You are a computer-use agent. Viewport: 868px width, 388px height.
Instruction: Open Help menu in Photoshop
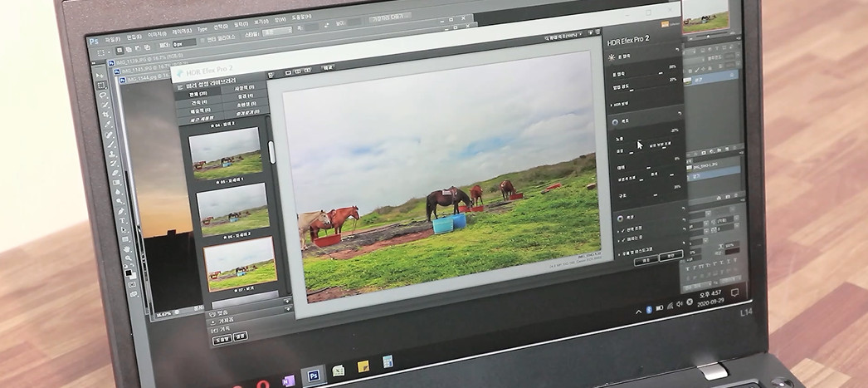pyautogui.click(x=302, y=17)
